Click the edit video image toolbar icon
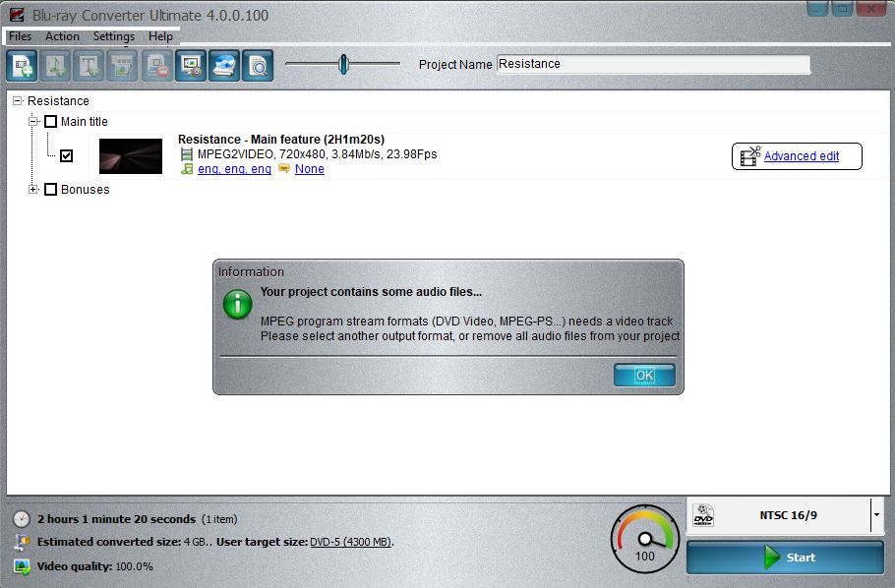Screen dimensions: 895x588 point(123,66)
